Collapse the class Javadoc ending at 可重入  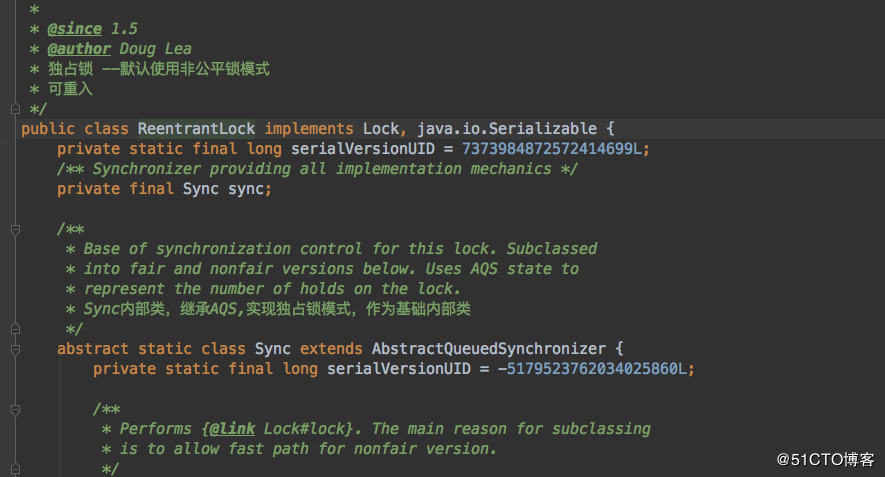coord(14,108)
